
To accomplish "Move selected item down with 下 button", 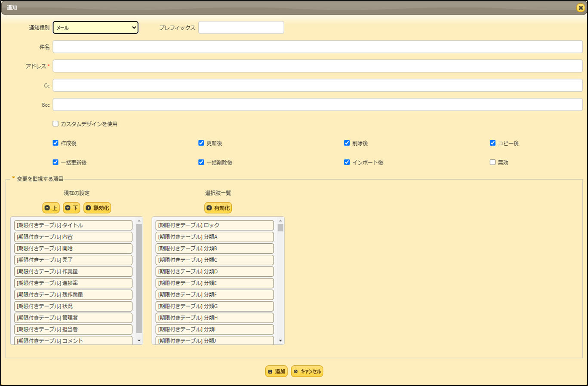I will click(71, 208).
